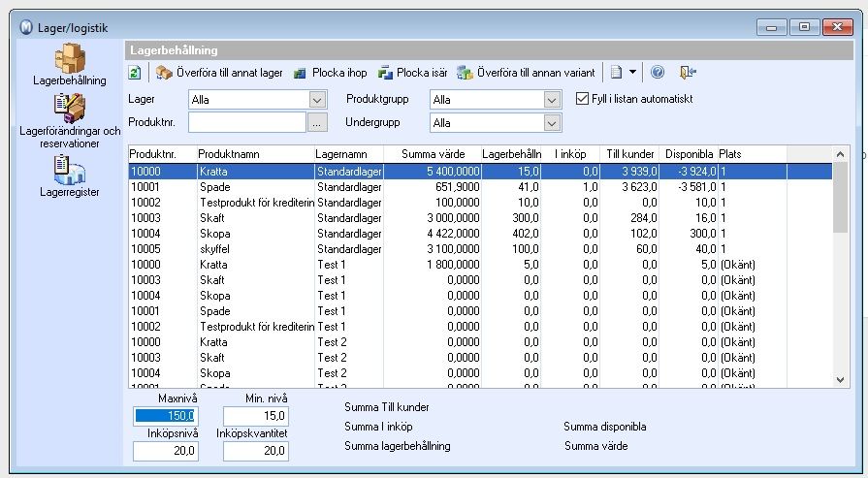Click the exit door icon in toolbar

pos(688,72)
